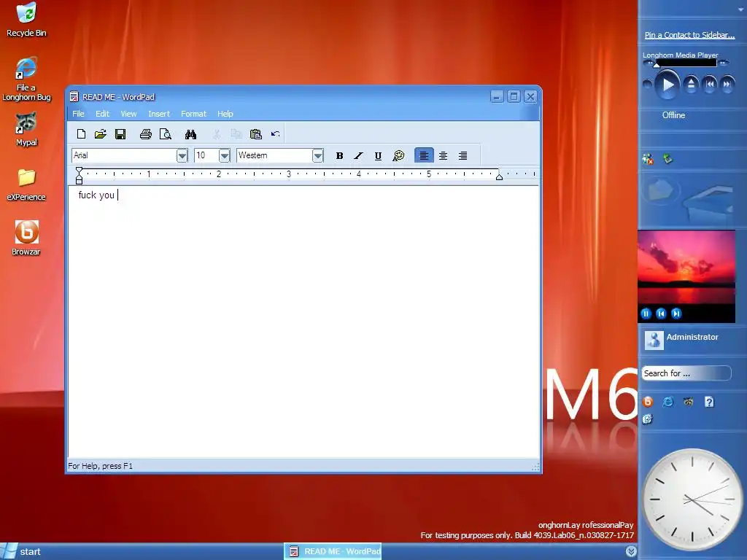747x560 pixels.
Task: Select the File a Longhorn Bug shortcut
Action: pyautogui.click(x=26, y=79)
